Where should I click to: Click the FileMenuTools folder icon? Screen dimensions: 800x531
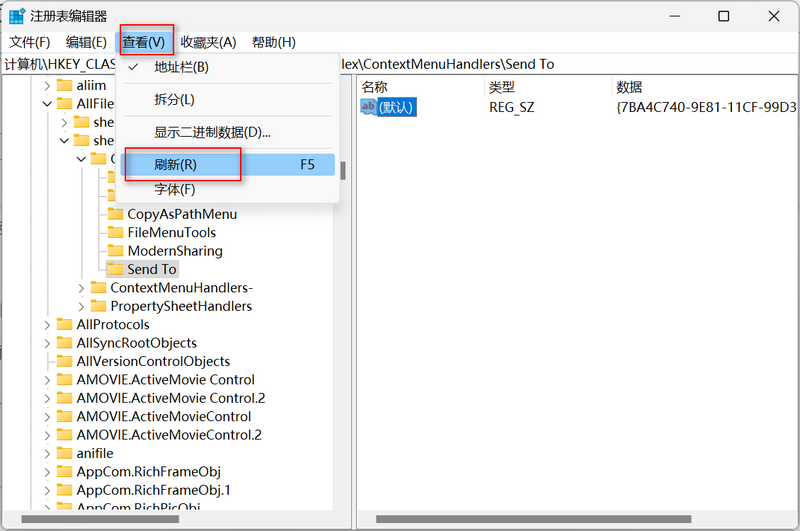click(116, 232)
